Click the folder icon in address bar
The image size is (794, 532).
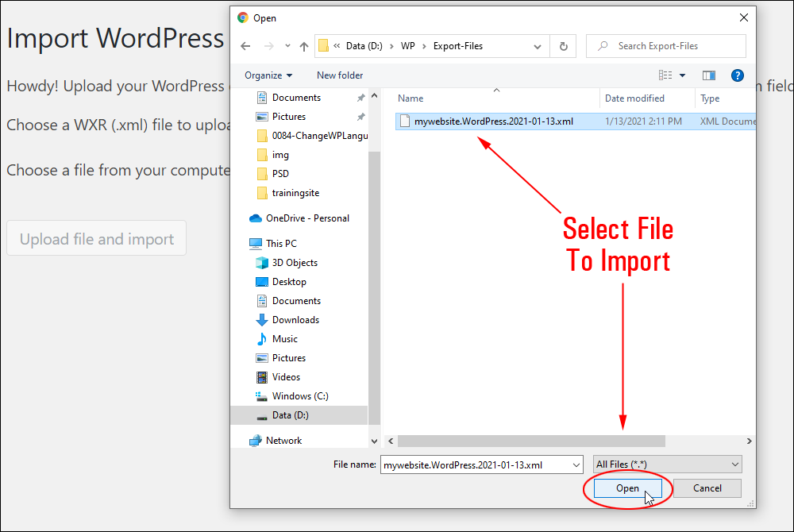323,46
